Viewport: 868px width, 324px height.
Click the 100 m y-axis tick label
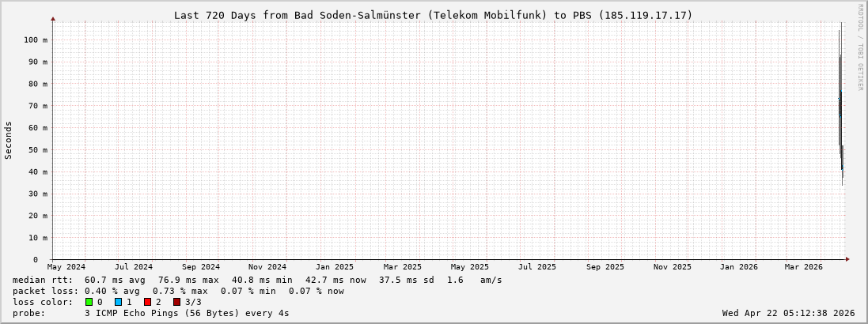35,40
